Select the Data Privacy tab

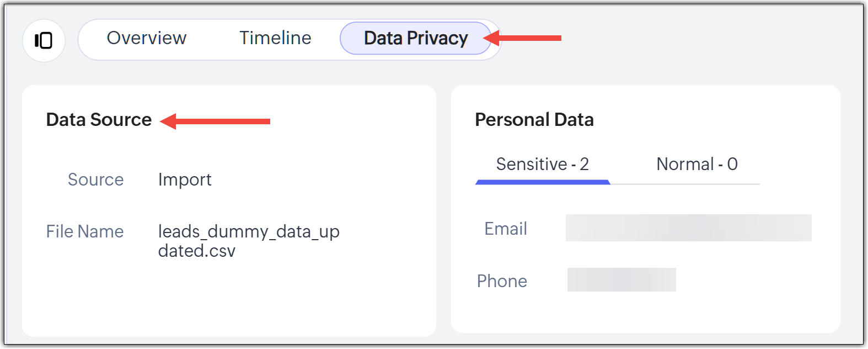[415, 38]
